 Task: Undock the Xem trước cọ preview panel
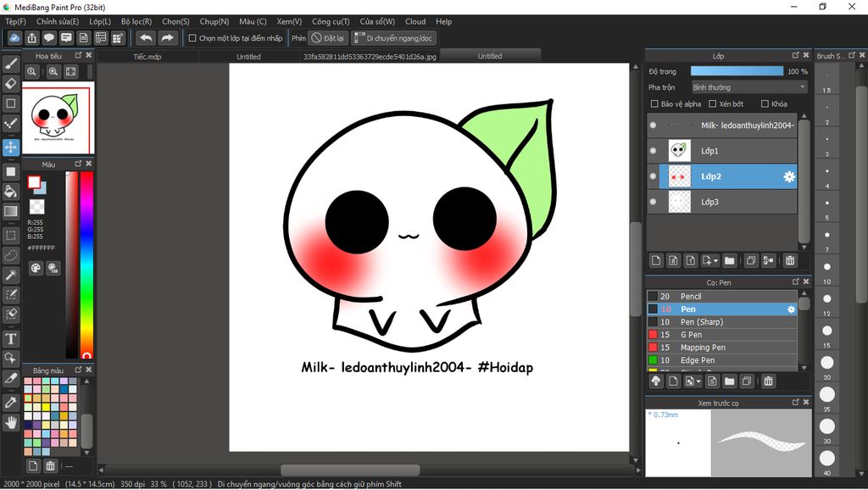795,403
